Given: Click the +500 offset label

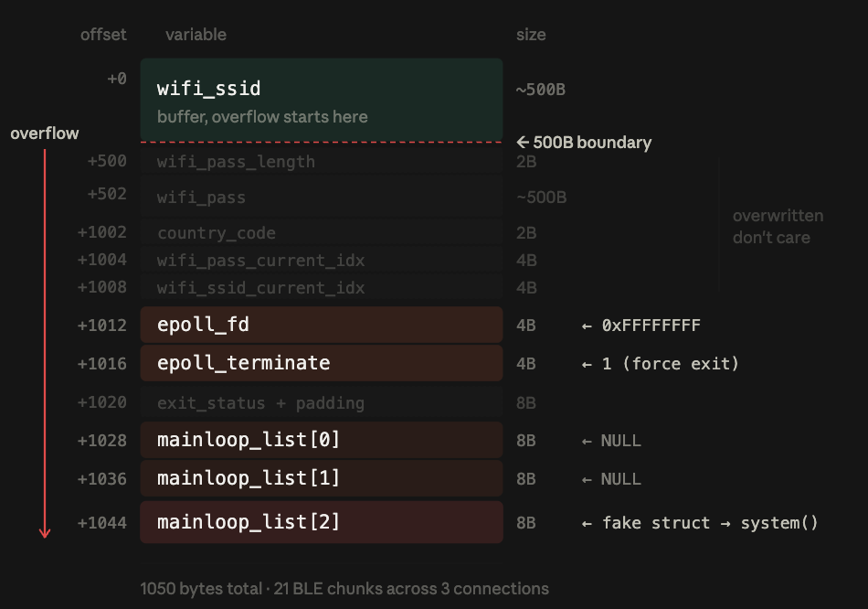Looking at the screenshot, I should coord(107,161).
